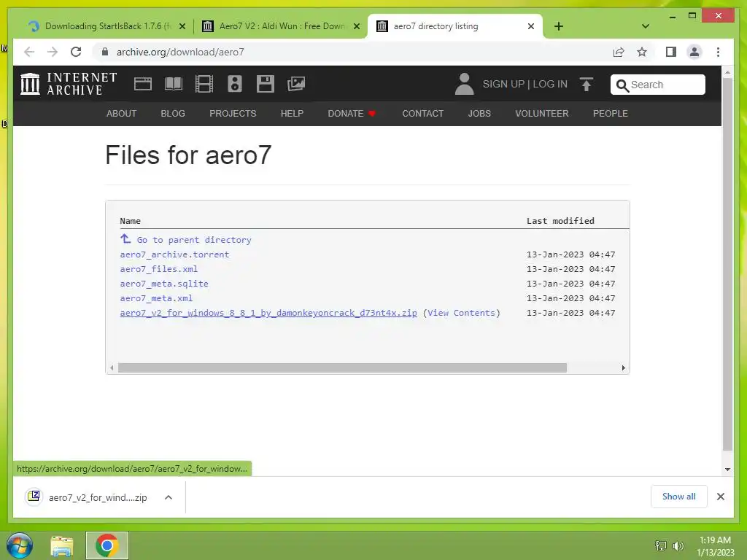Image resolution: width=747 pixels, height=560 pixels.
Task: Click the Chrome taskbar icon
Action: point(107,545)
